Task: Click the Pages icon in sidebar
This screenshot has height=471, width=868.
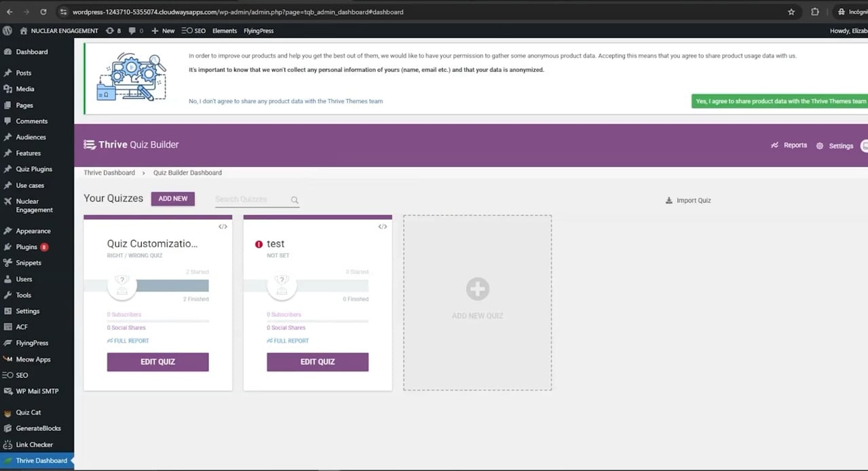Action: (7, 105)
